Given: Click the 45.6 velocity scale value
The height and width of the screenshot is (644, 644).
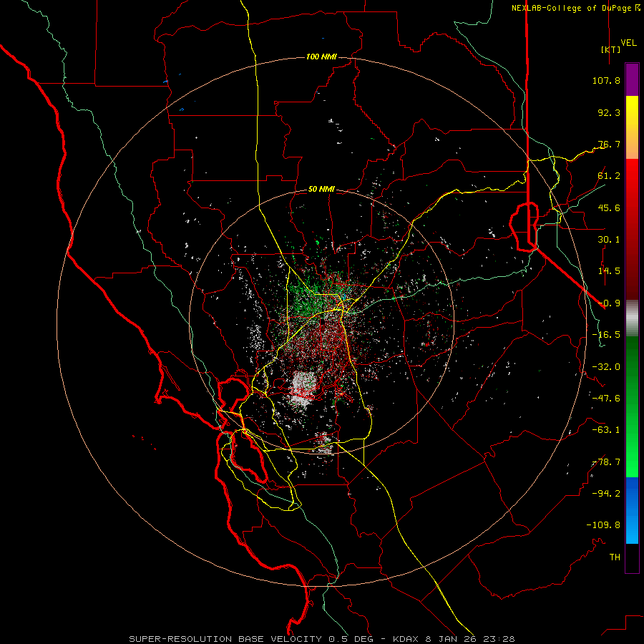Looking at the screenshot, I should [x=609, y=208].
